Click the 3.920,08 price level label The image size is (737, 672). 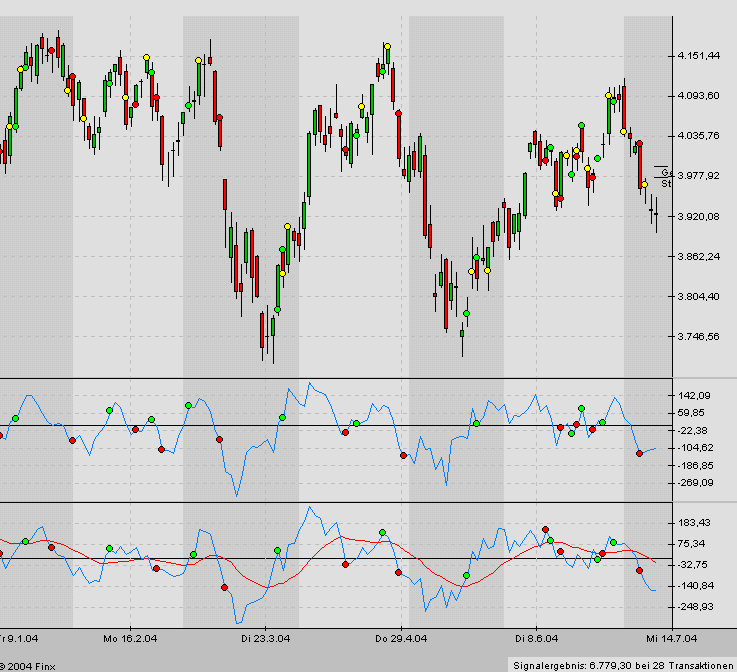[x=699, y=216]
